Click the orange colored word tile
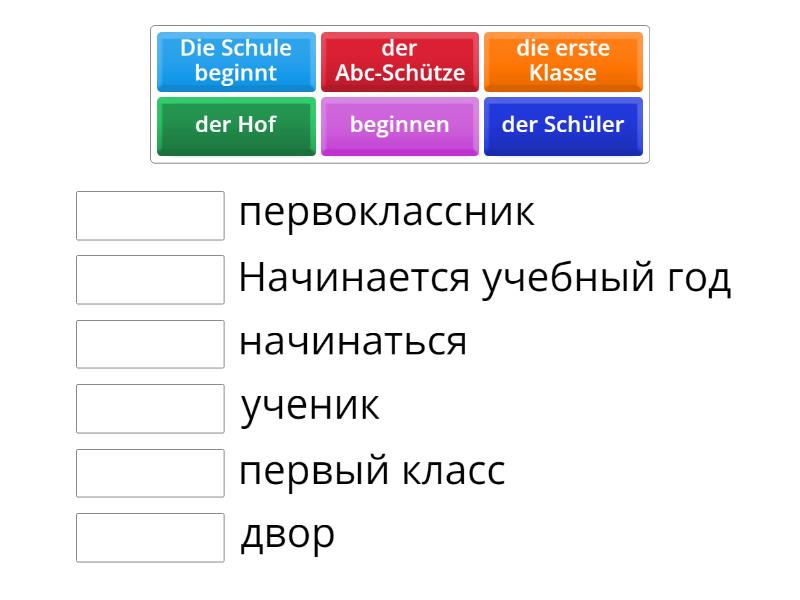The width and height of the screenshot is (800, 600). 563,60
